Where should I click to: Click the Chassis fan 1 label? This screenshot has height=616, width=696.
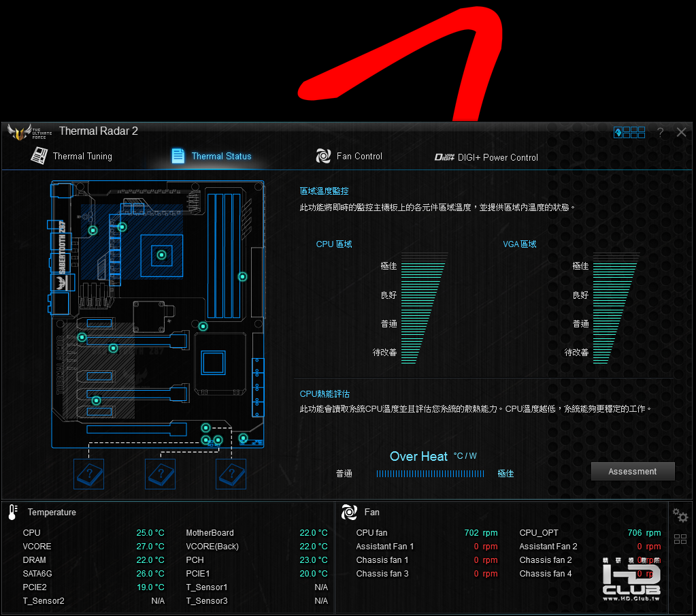click(x=382, y=560)
